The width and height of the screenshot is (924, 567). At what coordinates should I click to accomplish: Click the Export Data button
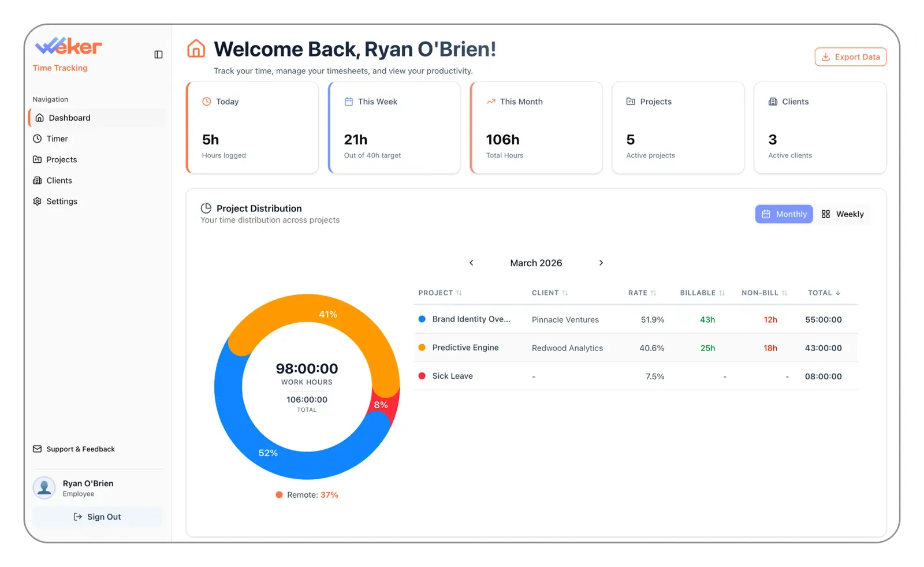coord(850,57)
